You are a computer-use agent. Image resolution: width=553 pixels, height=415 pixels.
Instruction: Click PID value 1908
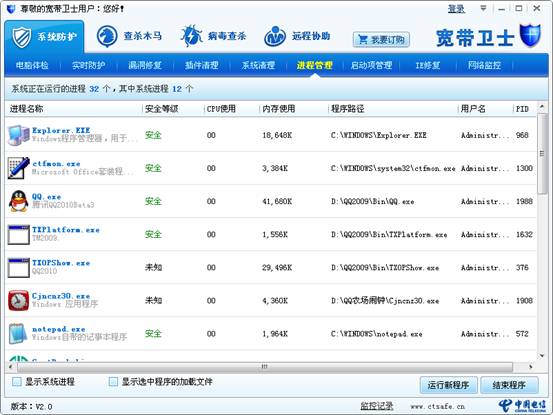click(524, 301)
